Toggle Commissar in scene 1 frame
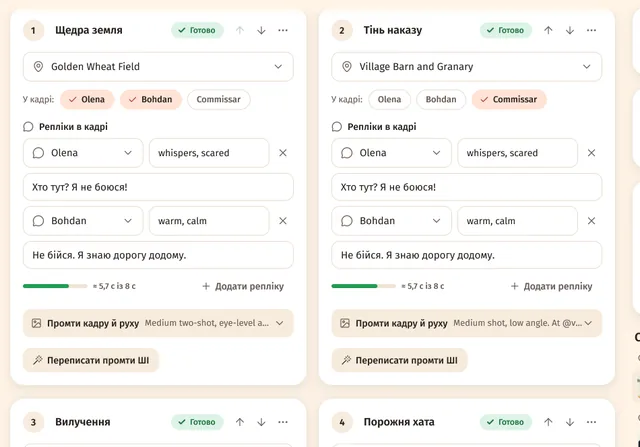 coord(218,99)
